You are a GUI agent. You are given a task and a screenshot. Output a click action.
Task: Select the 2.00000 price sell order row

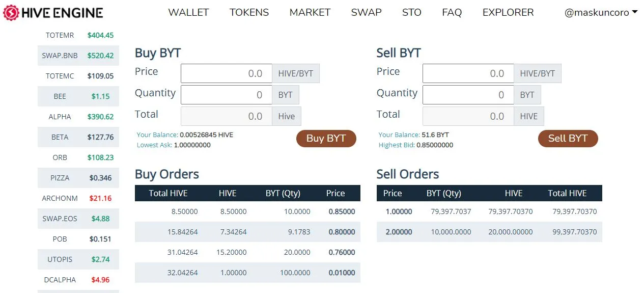(489, 232)
